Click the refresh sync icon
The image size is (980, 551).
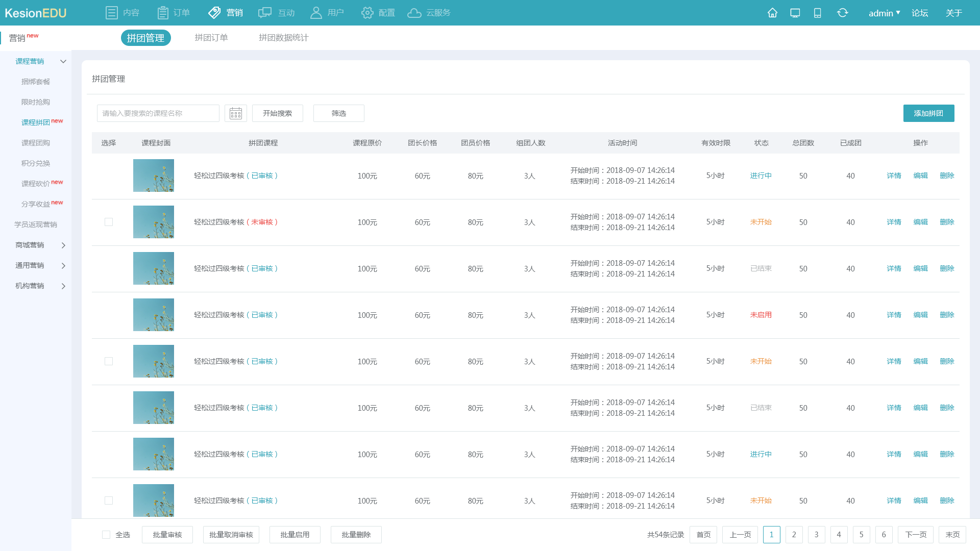click(842, 13)
